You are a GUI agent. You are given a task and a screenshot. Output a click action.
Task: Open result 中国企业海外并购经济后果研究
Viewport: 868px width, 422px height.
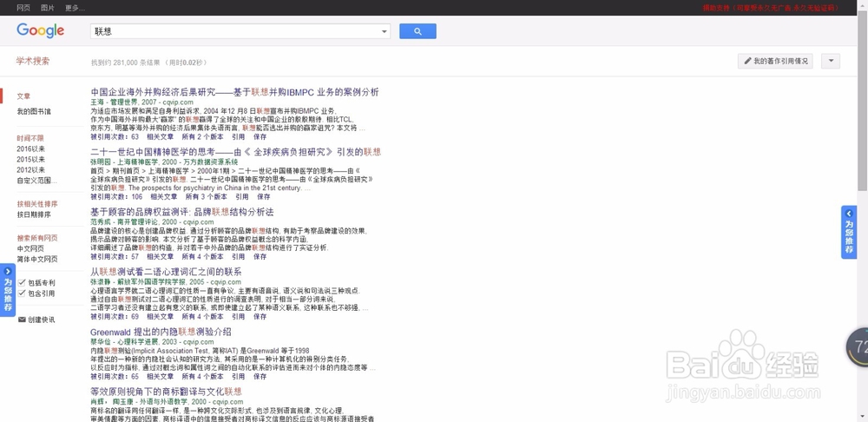tap(234, 92)
